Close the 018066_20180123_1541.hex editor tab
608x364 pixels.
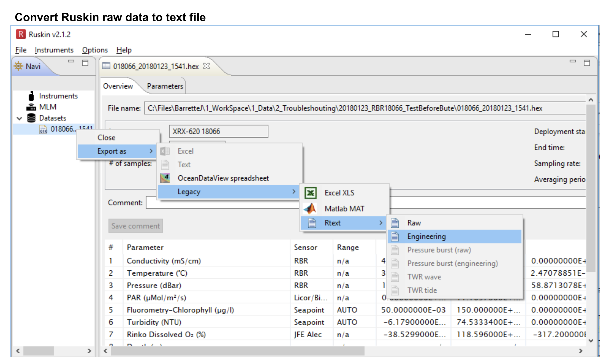(x=206, y=66)
